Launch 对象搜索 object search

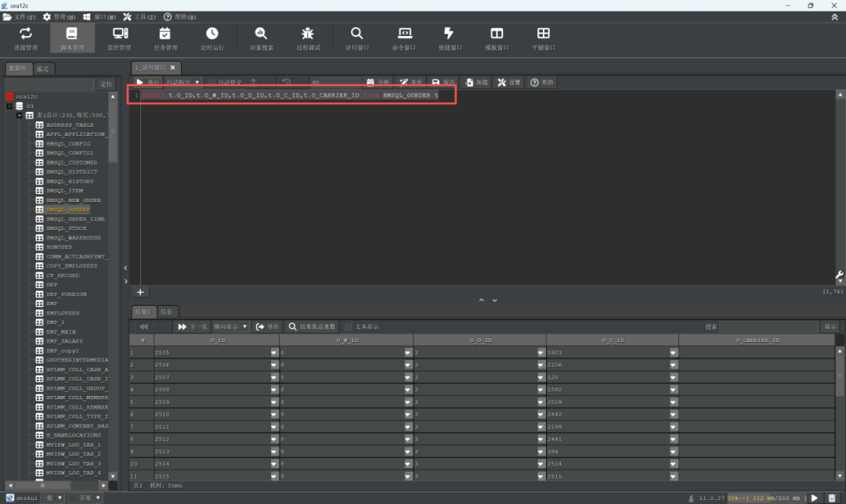(x=261, y=38)
